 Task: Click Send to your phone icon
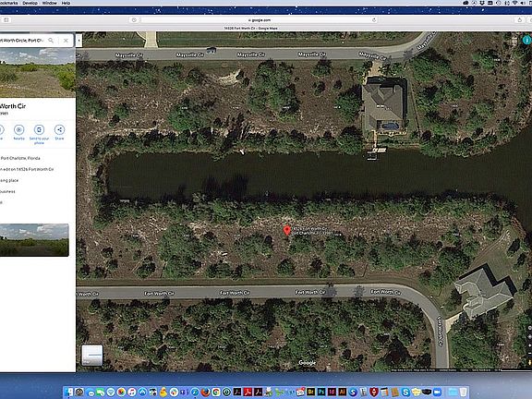(39, 129)
